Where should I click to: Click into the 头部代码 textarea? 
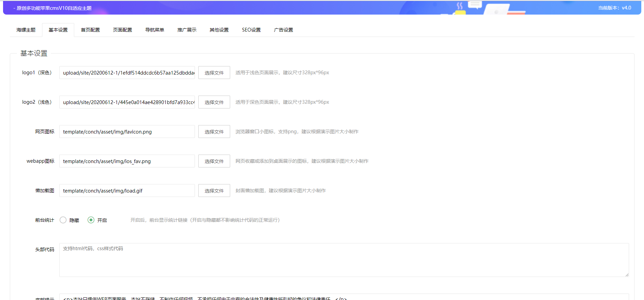click(x=344, y=260)
